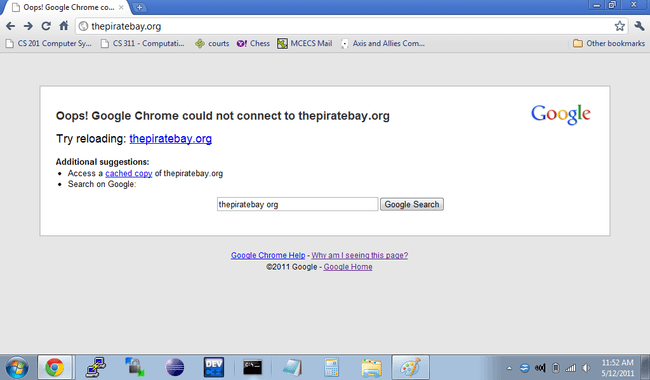This screenshot has height=380, width=650.
Task: Go back to the previous page
Action: [x=10, y=26]
